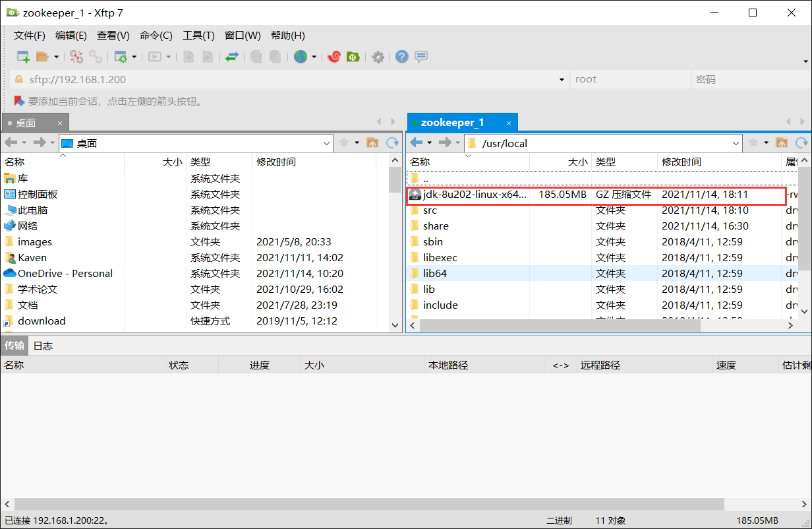Expand the sftp address bar dropdown
Viewport: 812px width, 529px height.
click(x=561, y=78)
